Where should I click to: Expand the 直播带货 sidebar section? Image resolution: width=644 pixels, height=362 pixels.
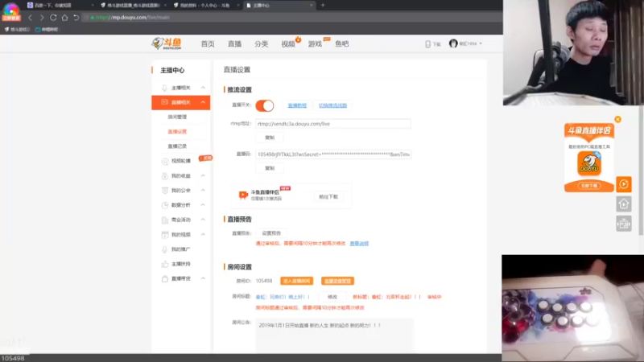tap(203, 278)
